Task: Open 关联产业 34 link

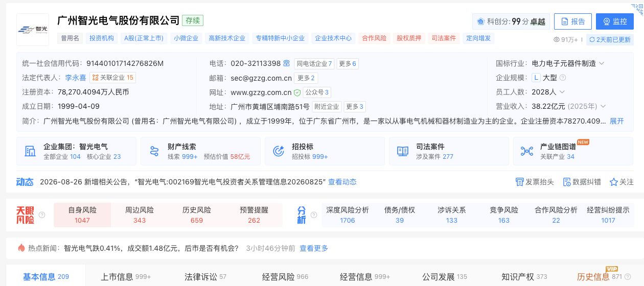Action: coord(557,156)
